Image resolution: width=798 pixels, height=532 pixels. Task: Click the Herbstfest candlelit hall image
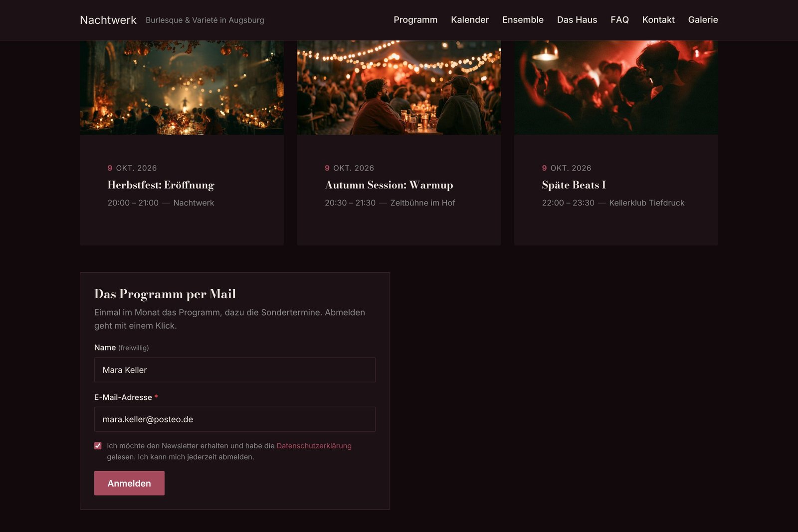click(182, 87)
